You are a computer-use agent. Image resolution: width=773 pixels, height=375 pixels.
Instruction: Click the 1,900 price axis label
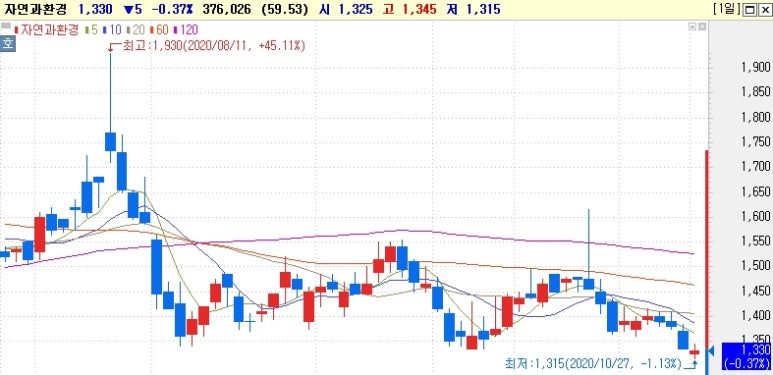click(x=756, y=67)
